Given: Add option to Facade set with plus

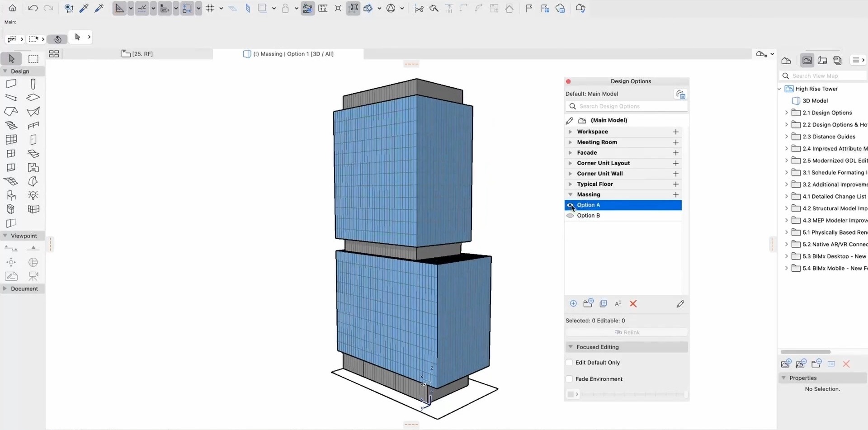Looking at the screenshot, I should point(676,153).
